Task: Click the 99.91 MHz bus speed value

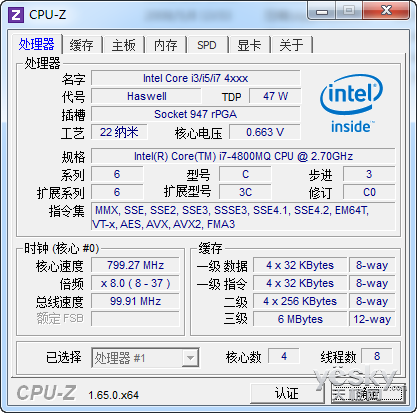Action: click(x=135, y=301)
